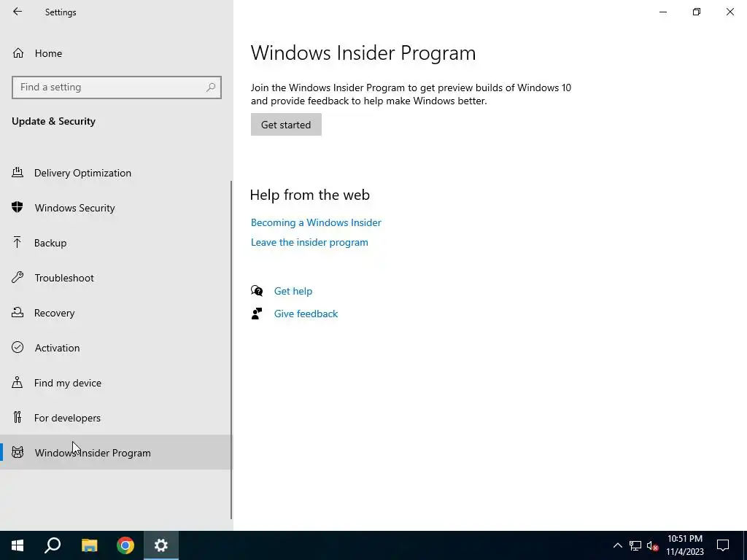This screenshot has width=747, height=560.
Task: Click the sidebar vertical scrollbar
Action: (231, 350)
